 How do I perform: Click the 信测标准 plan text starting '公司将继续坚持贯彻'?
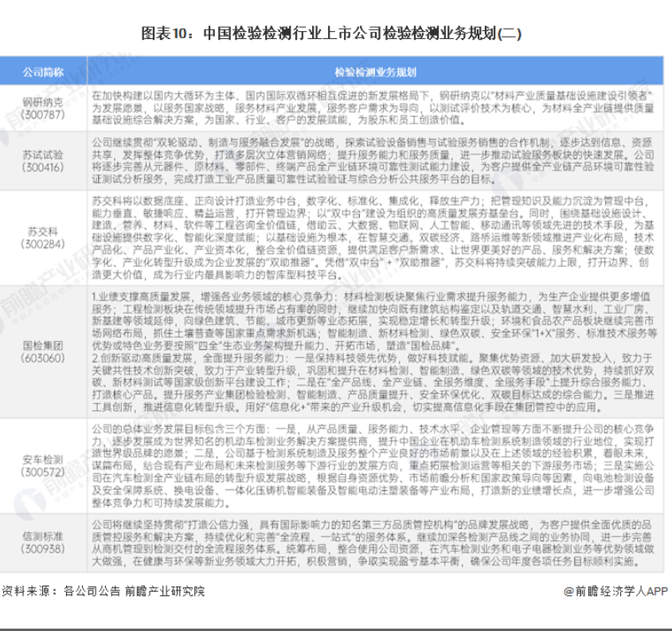pos(373,543)
